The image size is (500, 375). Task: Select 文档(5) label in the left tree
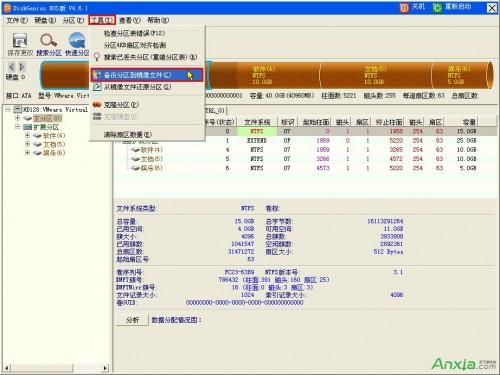(x=54, y=144)
